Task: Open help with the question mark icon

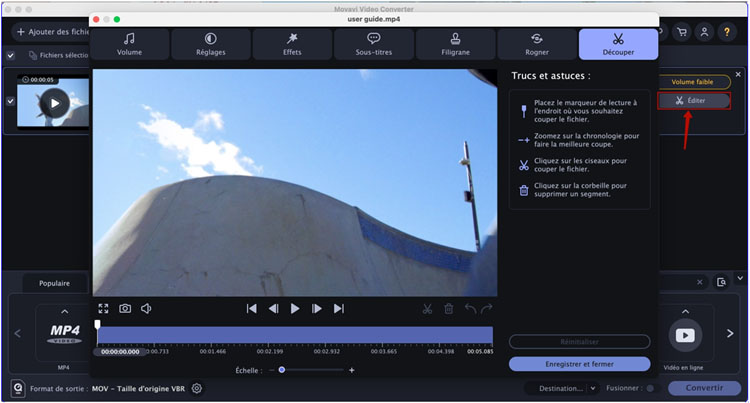Action: [727, 33]
